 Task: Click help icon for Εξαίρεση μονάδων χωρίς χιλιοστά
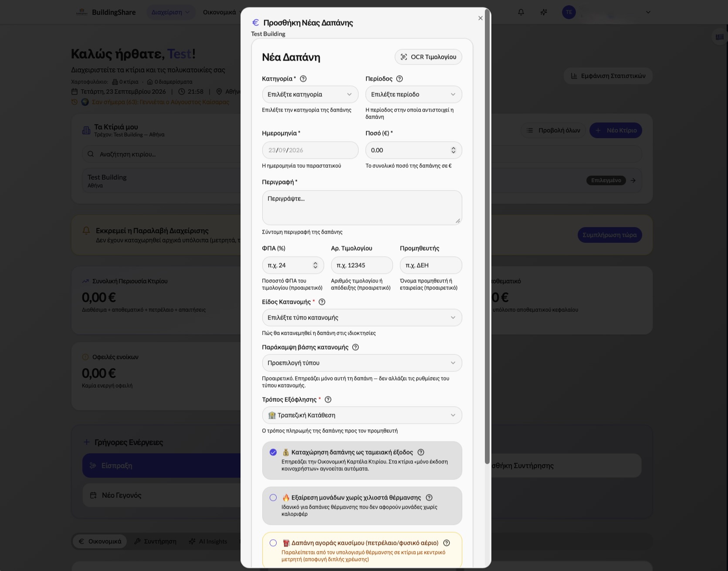(429, 498)
